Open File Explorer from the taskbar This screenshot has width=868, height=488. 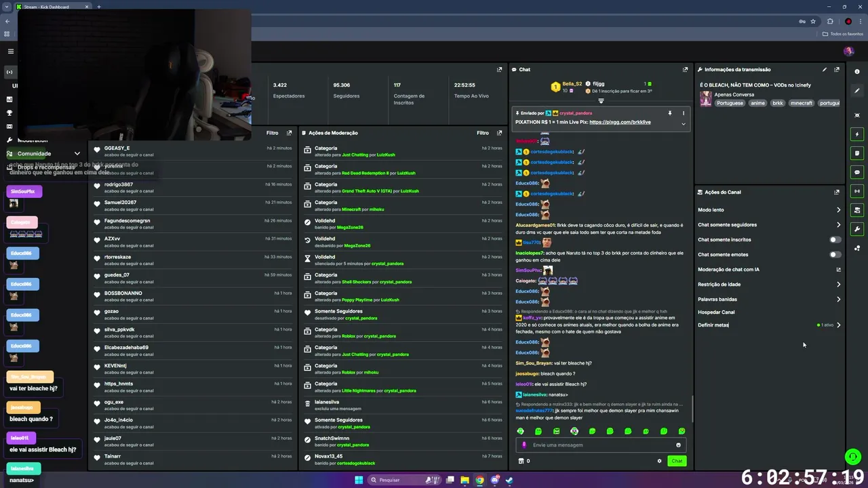(465, 480)
